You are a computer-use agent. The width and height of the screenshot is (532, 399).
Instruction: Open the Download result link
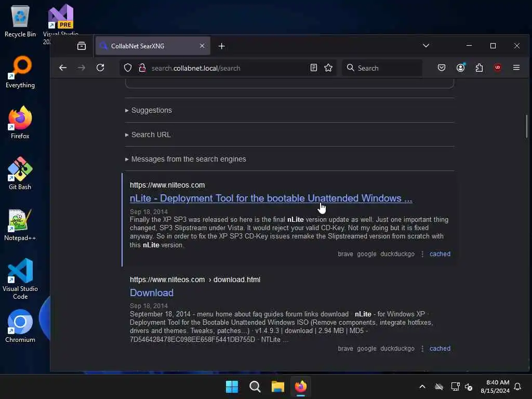click(152, 293)
